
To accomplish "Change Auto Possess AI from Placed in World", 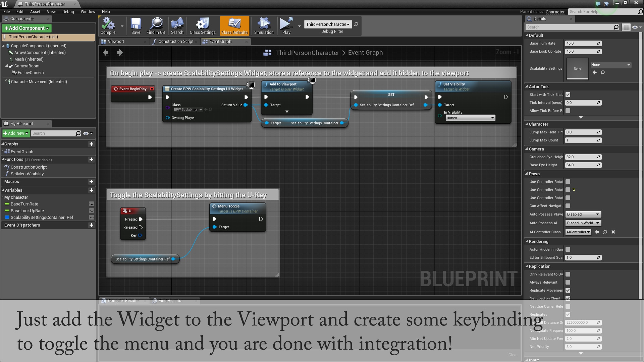I will [583, 223].
